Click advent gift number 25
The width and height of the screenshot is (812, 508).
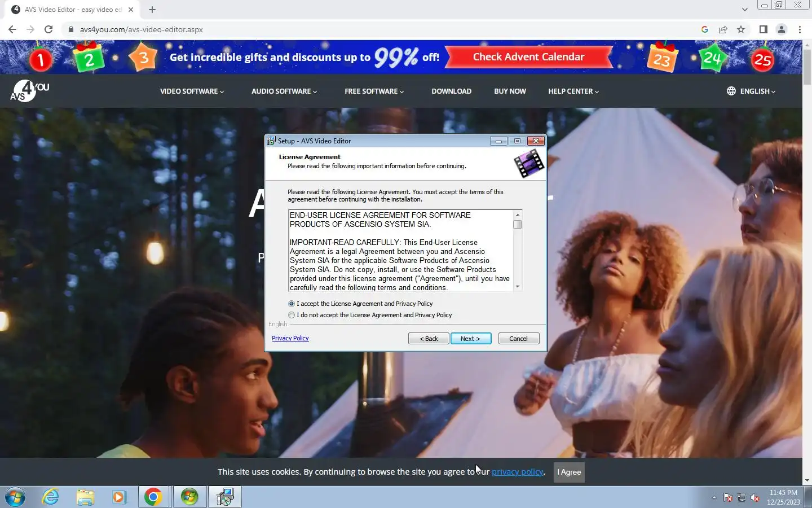point(763,60)
